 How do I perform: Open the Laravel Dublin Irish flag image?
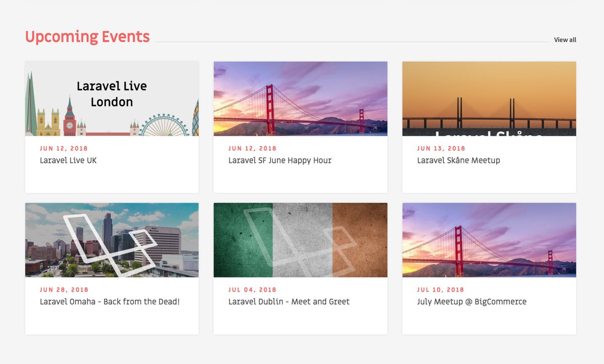click(300, 240)
